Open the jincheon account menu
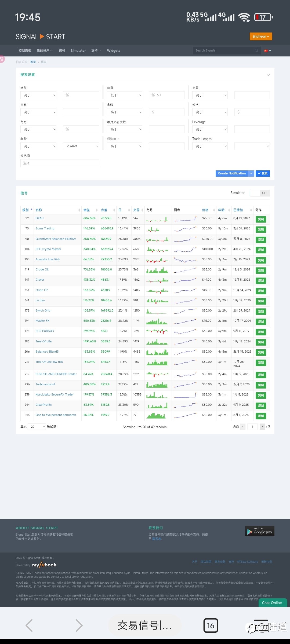 click(x=261, y=36)
